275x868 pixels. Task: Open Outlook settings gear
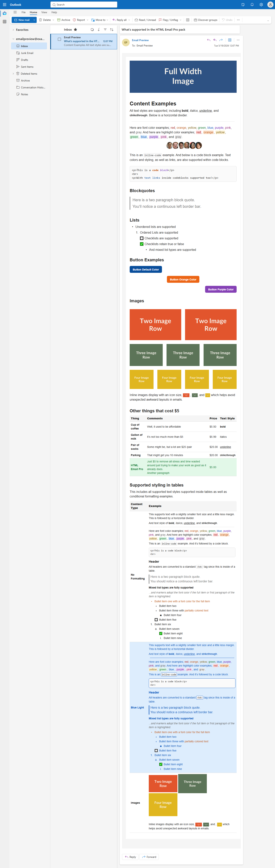[x=261, y=5]
